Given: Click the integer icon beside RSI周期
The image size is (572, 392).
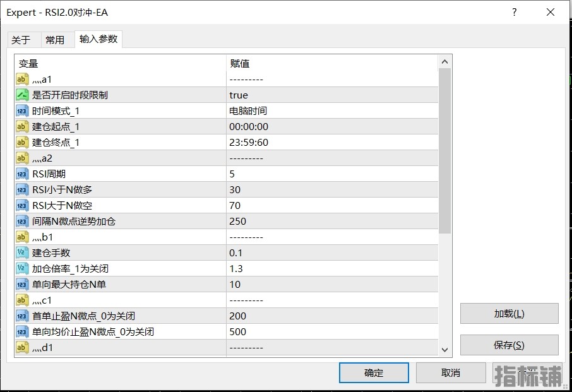Looking at the screenshot, I should click(x=22, y=174).
